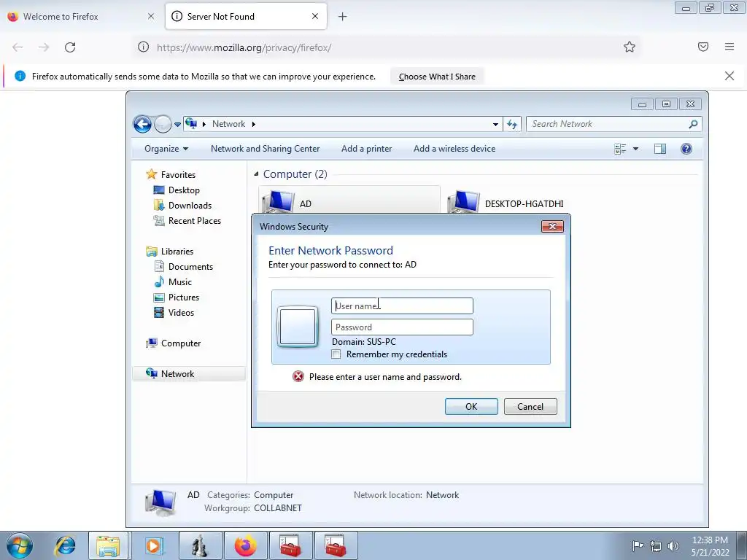Click the Firefox reload button
The height and width of the screenshot is (560, 747).
click(70, 47)
